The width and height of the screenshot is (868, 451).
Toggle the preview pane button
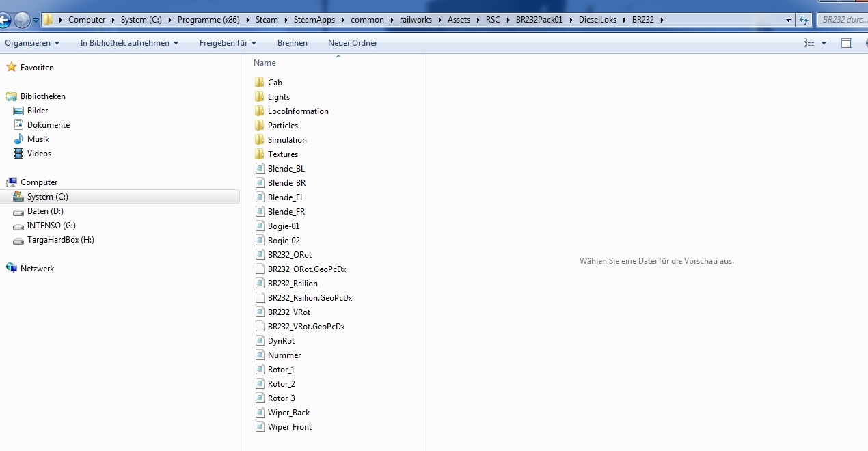(x=847, y=42)
